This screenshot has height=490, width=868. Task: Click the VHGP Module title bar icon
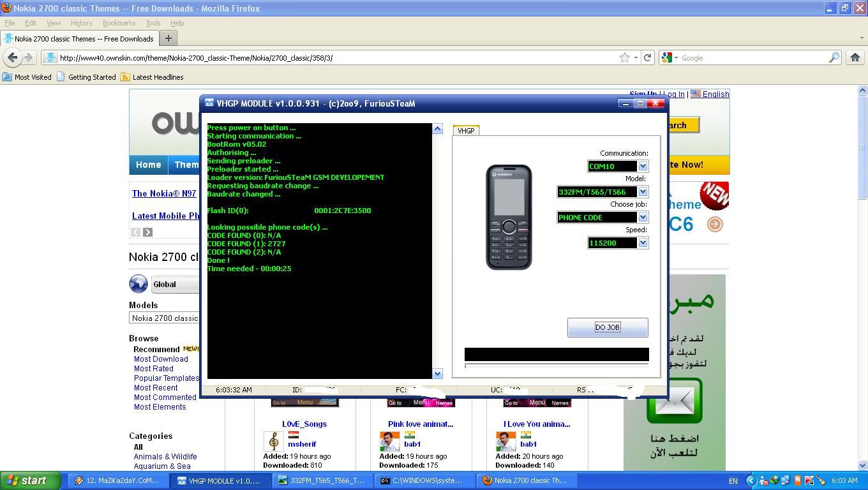click(x=209, y=103)
